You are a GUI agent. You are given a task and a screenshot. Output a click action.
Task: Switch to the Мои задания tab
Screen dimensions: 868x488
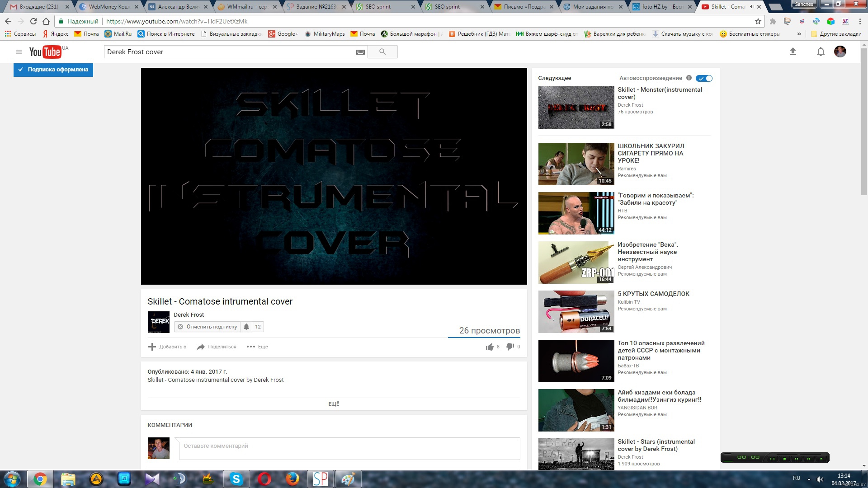click(593, 7)
